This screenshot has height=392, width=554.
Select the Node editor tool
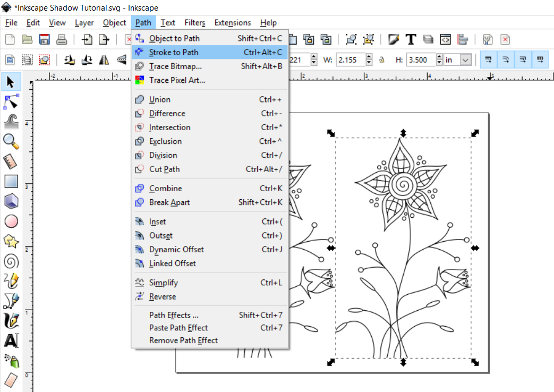(x=11, y=101)
